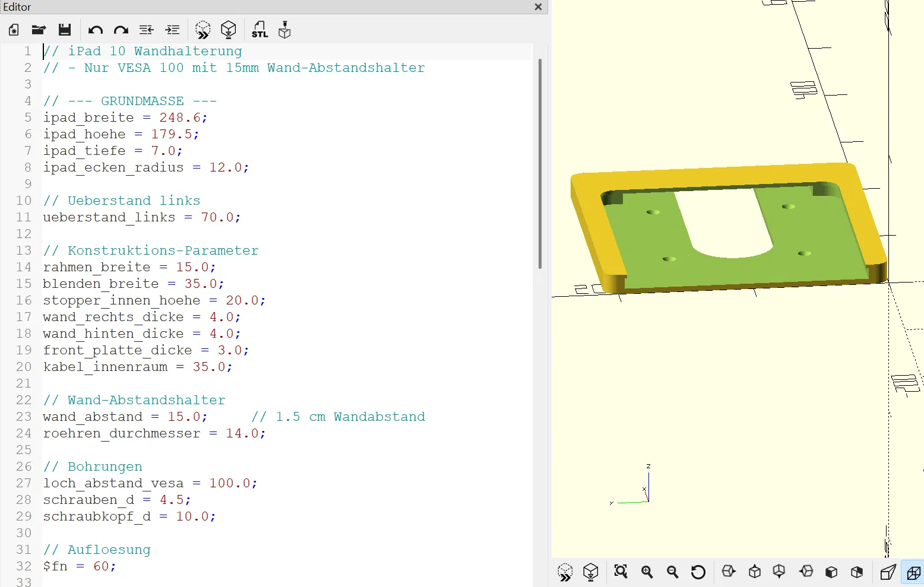Viewport: 924px width, 587px height.
Task: Click the 'loch_abstand_vesa = 100.0;' line
Action: coord(150,483)
